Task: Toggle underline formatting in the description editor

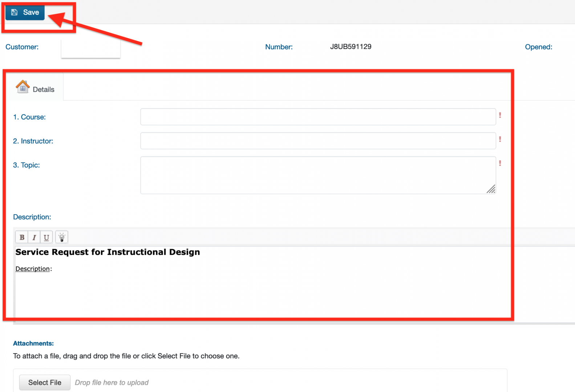Action: [46, 237]
